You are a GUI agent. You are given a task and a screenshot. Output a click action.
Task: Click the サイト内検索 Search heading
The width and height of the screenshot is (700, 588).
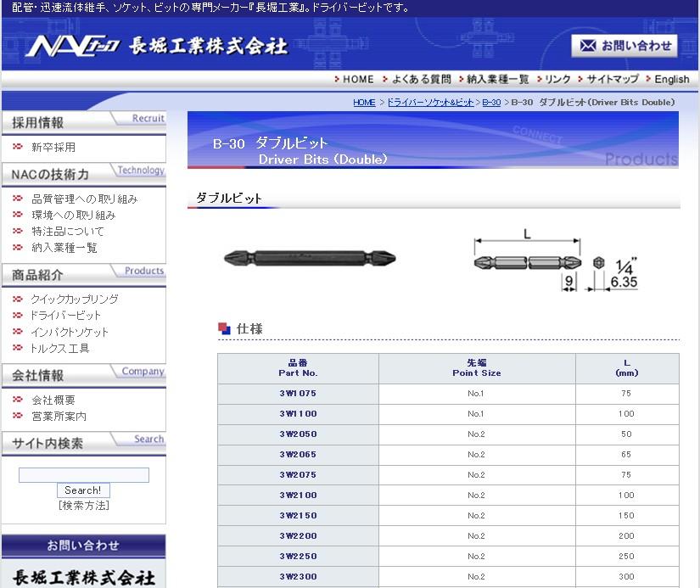(84, 443)
